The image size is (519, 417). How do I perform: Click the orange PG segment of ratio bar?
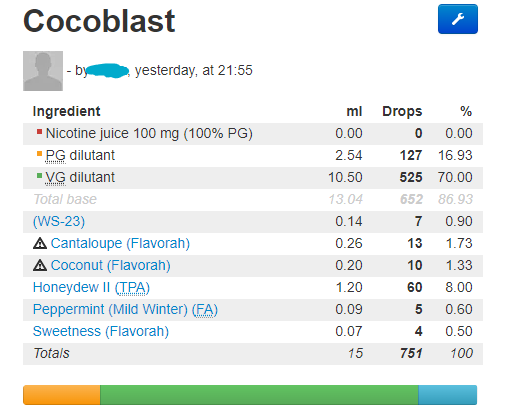point(62,395)
